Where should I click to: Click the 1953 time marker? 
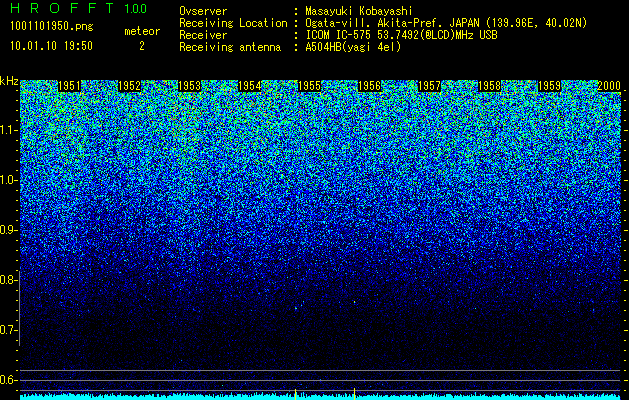coord(189,86)
